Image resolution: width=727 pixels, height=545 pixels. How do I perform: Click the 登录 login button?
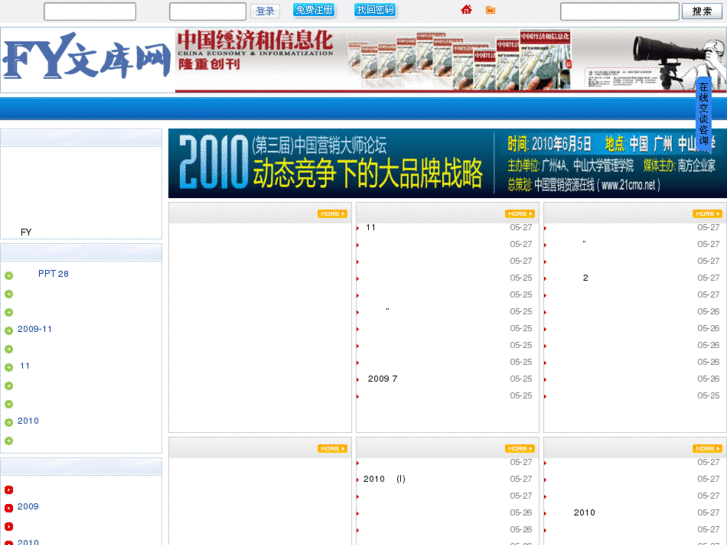[x=265, y=11]
